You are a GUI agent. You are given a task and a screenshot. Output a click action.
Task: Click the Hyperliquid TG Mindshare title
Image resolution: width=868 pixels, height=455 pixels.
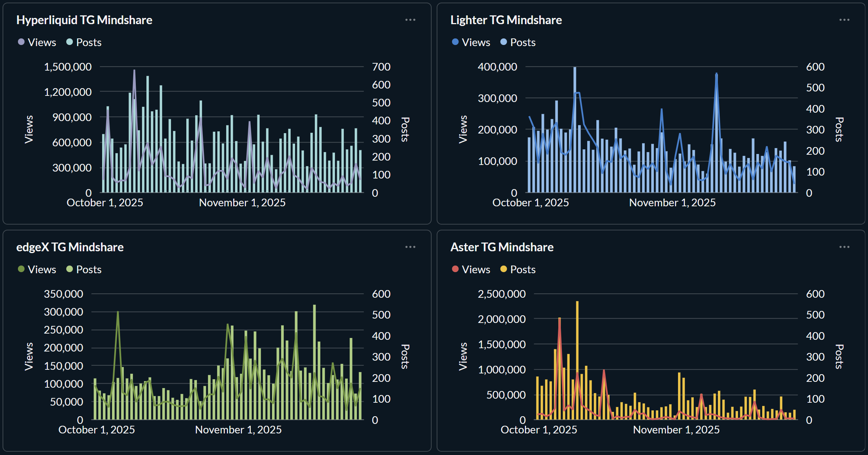point(84,20)
